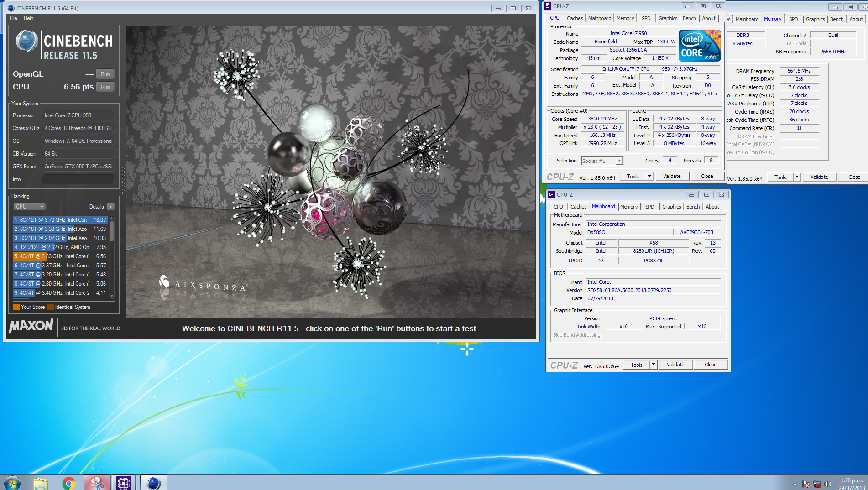Click Validate in the Mainboard CPU-Z window

(675, 365)
